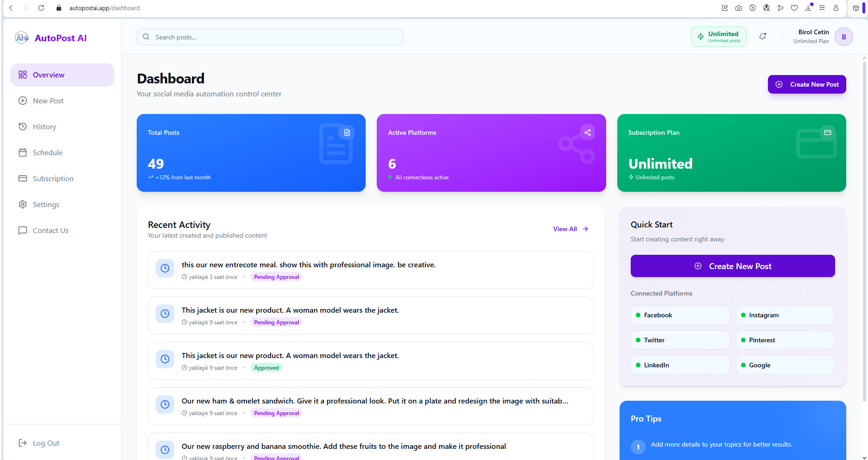
Task: Select the Facebook connected platform
Action: tap(680, 315)
